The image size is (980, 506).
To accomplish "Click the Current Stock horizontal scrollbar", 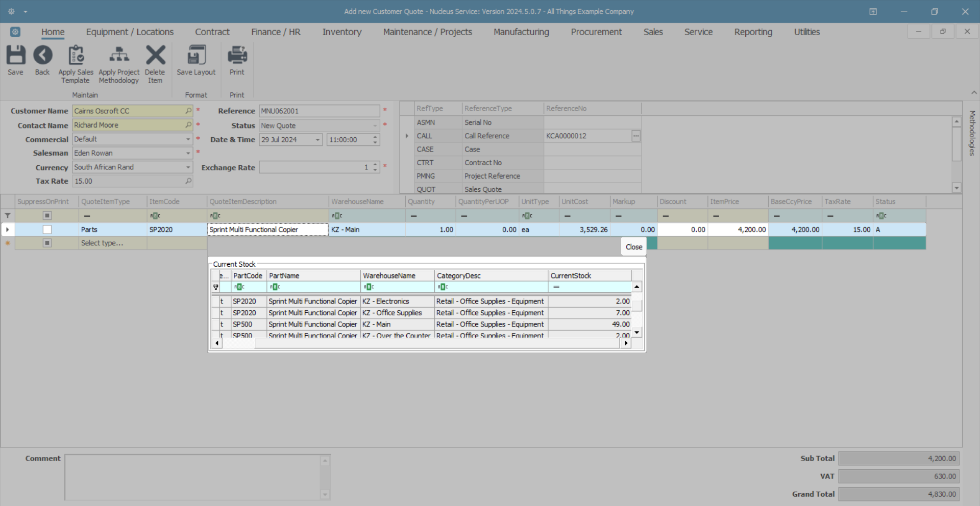I will tap(421, 343).
